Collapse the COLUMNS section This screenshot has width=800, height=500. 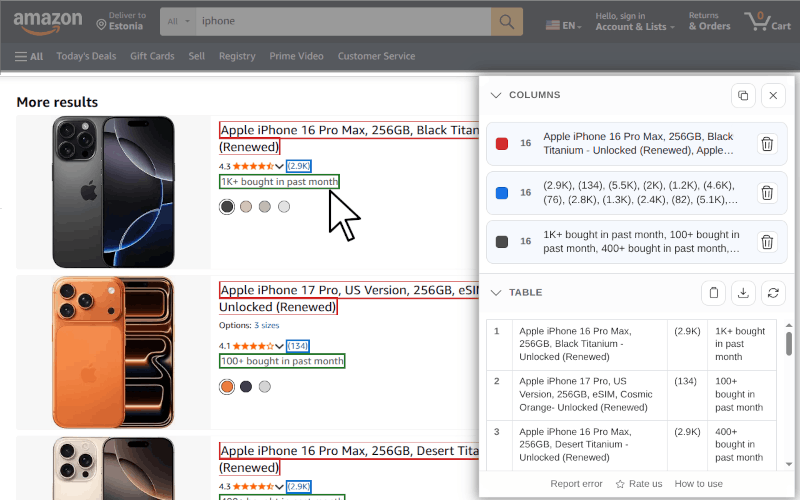tap(495, 95)
